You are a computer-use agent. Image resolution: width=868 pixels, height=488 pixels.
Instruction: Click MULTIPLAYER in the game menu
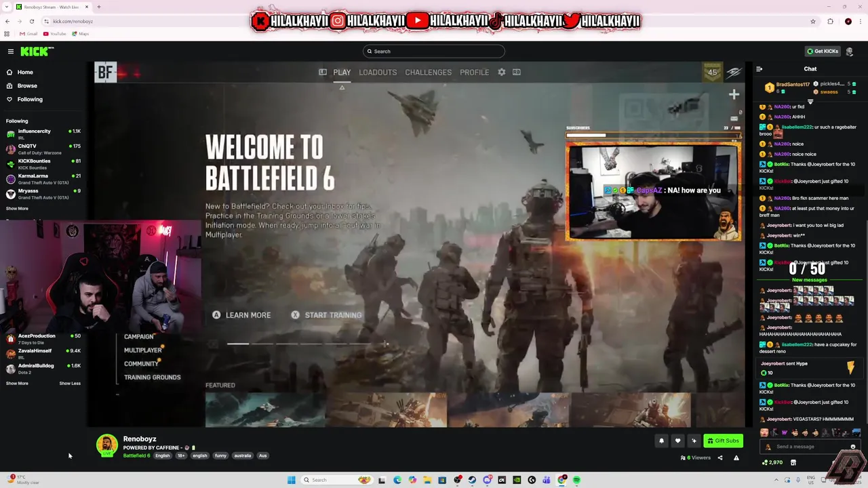(142, 350)
